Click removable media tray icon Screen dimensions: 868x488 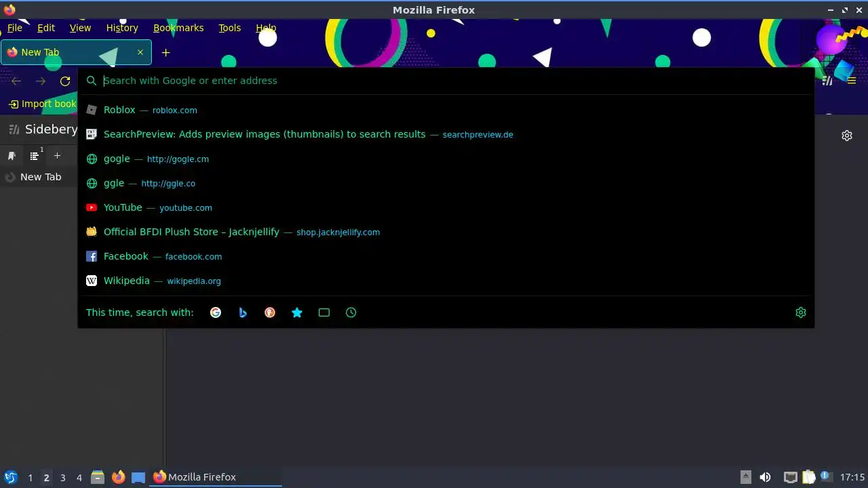(745, 477)
